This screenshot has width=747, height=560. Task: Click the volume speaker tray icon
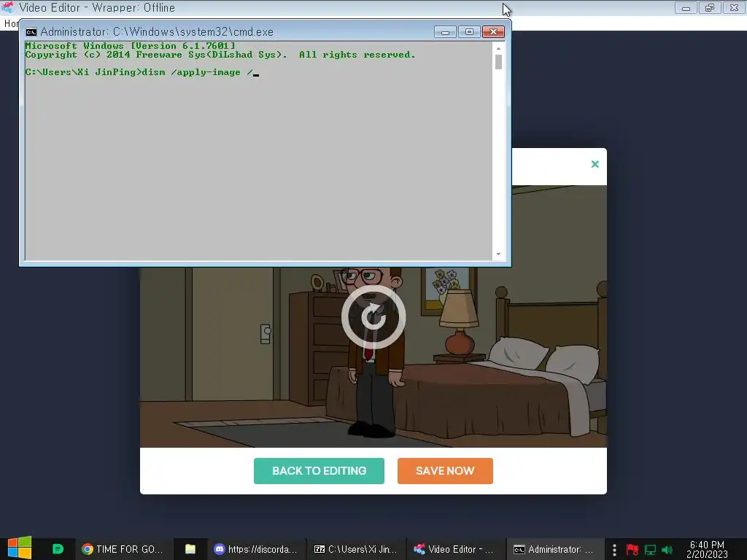(x=667, y=550)
